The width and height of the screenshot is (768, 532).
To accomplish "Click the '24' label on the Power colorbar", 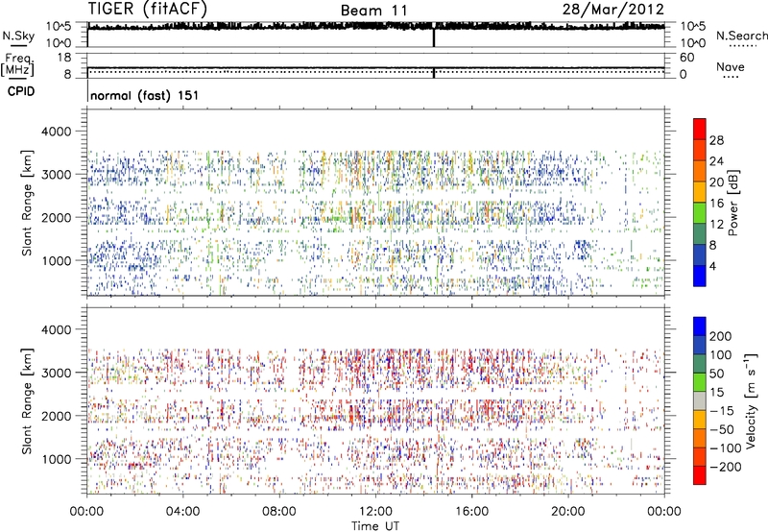I will (x=716, y=161).
